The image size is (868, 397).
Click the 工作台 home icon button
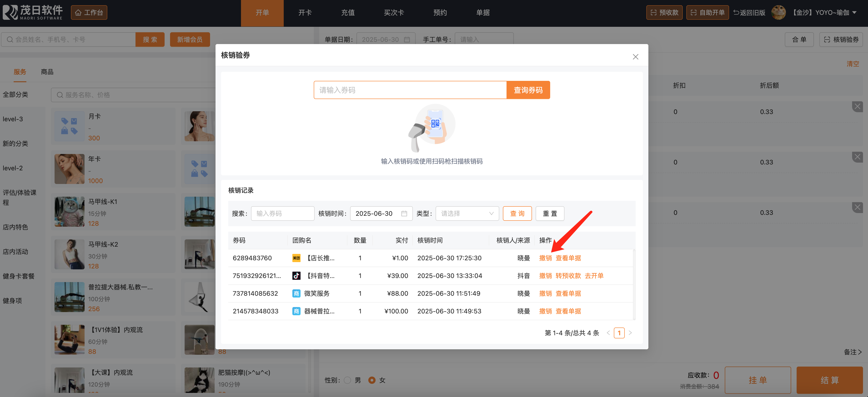coord(89,12)
